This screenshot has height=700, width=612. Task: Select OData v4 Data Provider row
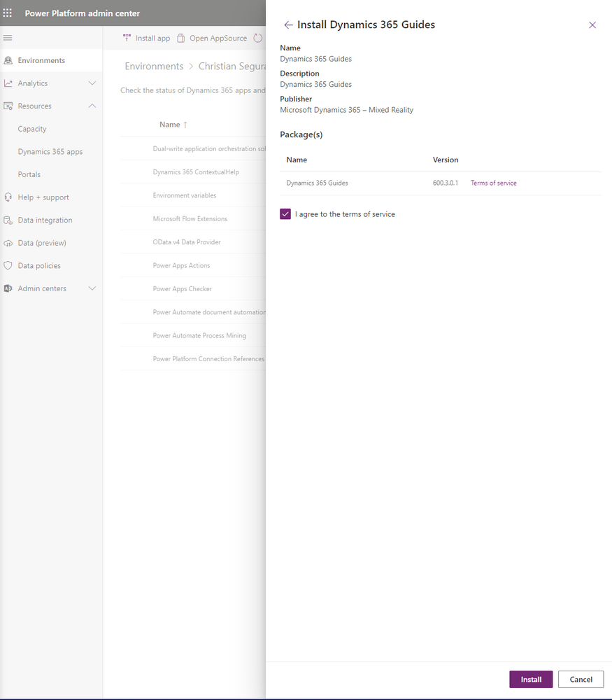point(193,242)
